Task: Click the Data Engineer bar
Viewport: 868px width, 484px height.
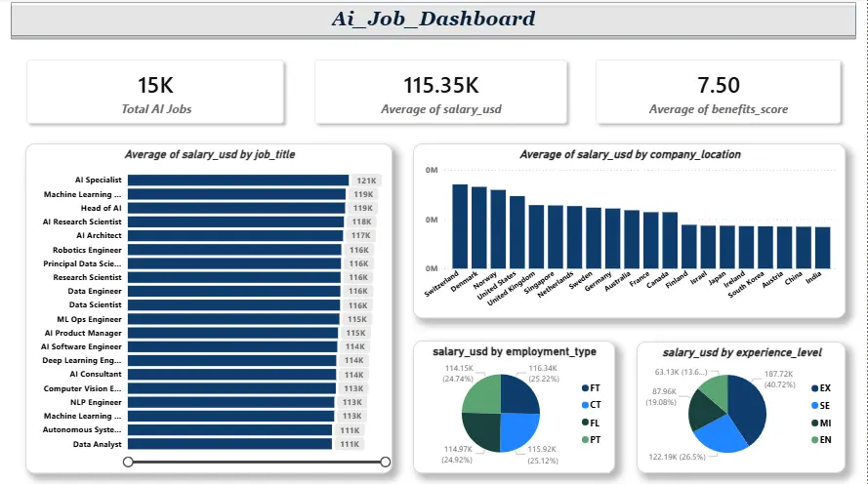Action: (x=234, y=291)
